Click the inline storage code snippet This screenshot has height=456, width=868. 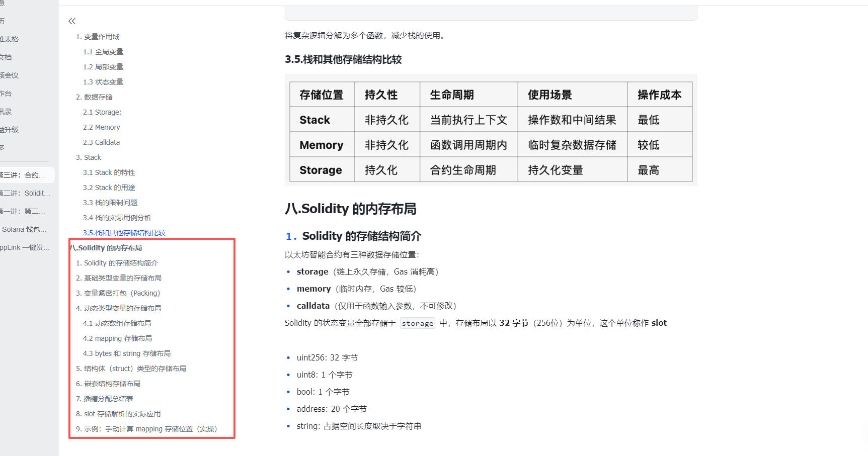[417, 323]
